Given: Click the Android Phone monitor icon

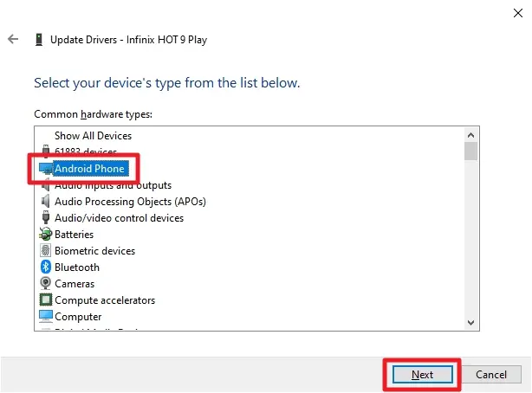Looking at the screenshot, I should pyautogui.click(x=46, y=169).
